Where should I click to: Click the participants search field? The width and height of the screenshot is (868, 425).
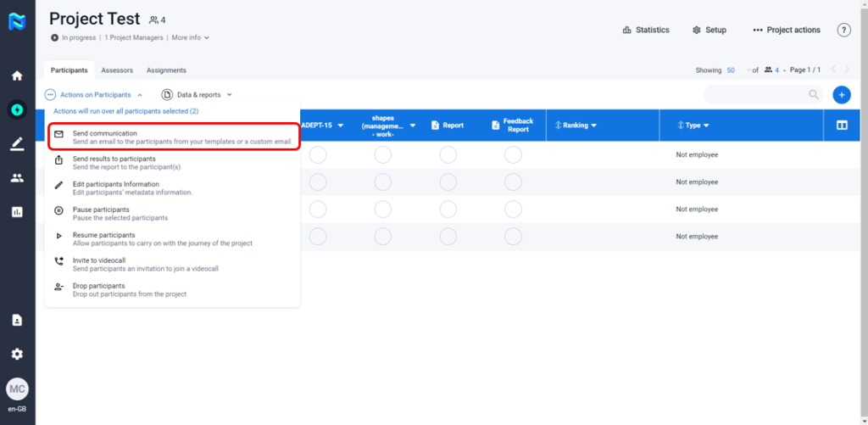[x=759, y=95]
